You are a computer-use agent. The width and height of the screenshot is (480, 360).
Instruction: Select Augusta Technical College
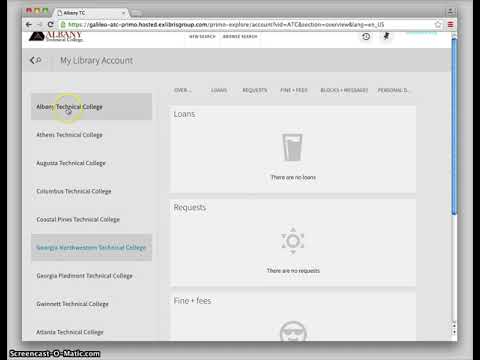click(91, 163)
